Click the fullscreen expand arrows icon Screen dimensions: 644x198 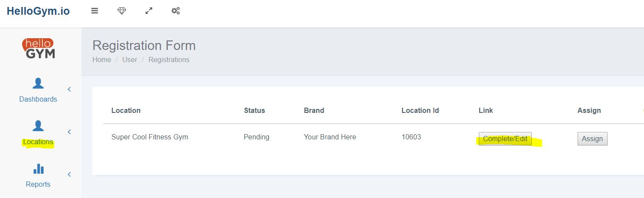[x=149, y=11]
